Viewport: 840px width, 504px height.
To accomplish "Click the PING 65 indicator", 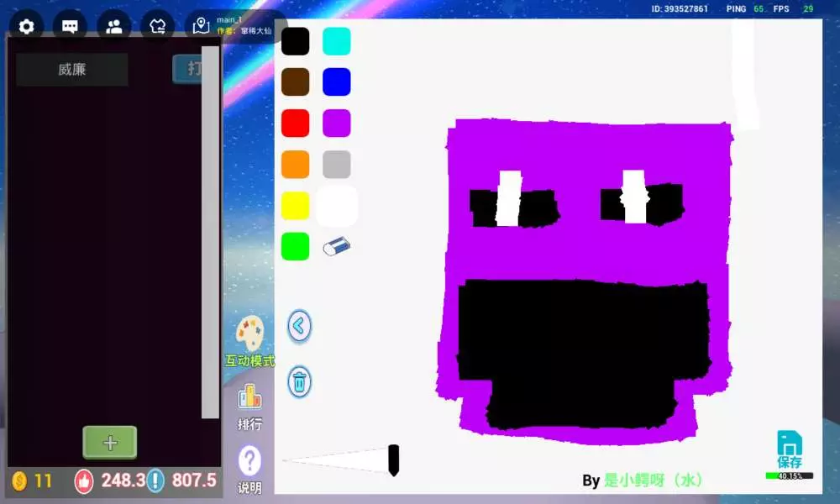I will (x=745, y=8).
